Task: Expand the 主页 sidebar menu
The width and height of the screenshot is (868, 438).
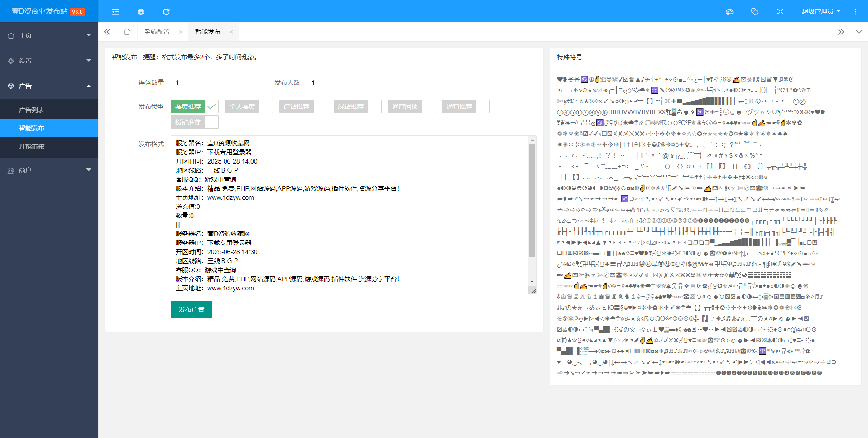Action: tap(49, 35)
